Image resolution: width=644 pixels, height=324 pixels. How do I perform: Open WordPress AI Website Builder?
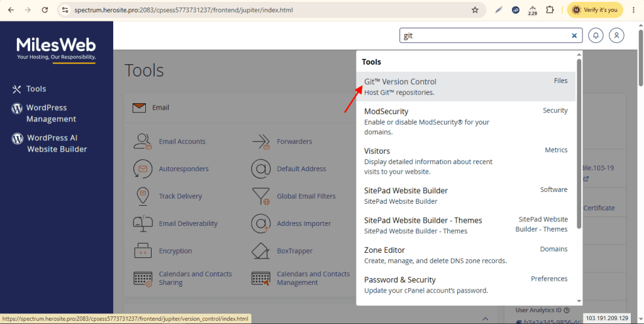click(57, 143)
